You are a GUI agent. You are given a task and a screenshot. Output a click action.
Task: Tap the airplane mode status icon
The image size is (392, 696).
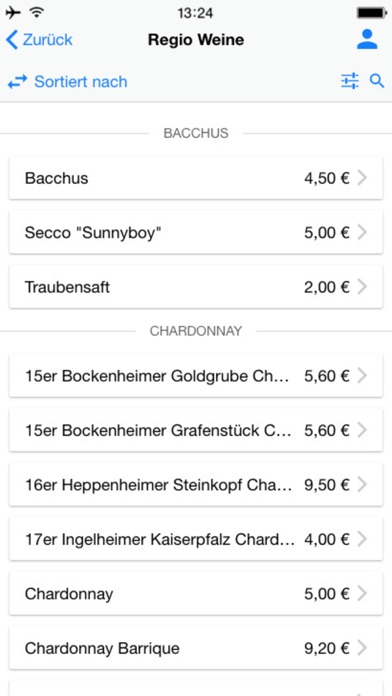point(13,13)
